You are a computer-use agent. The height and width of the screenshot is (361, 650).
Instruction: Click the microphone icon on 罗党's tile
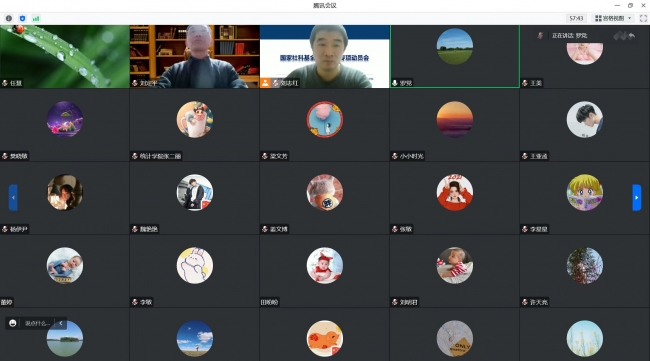(395, 83)
